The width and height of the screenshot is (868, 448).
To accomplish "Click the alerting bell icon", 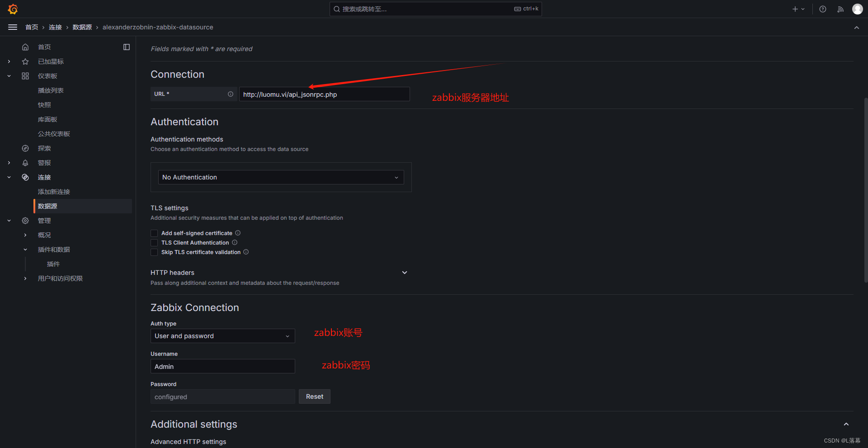I will pyautogui.click(x=25, y=163).
